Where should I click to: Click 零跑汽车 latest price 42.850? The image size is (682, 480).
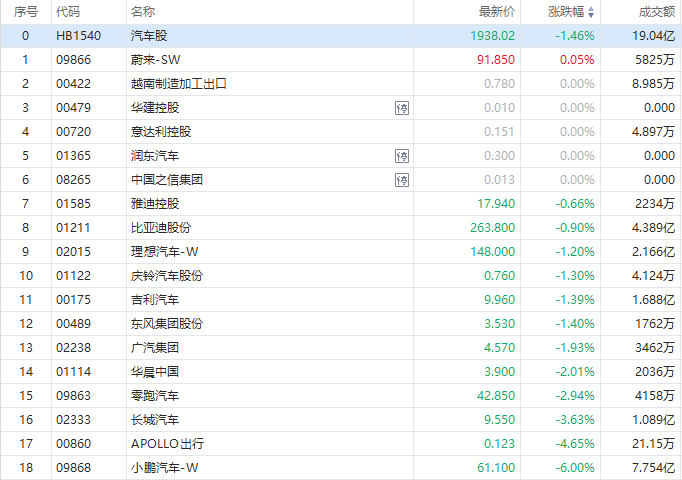tap(496, 396)
